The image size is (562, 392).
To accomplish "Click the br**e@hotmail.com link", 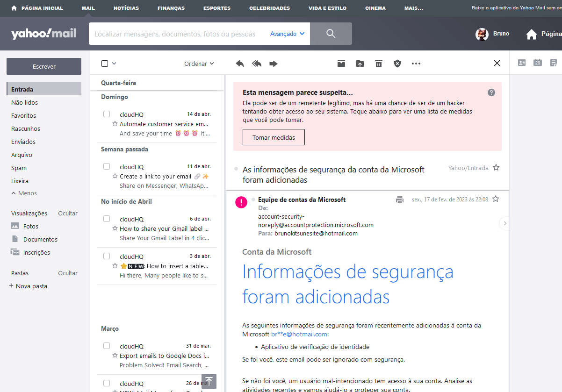I will (299, 334).
